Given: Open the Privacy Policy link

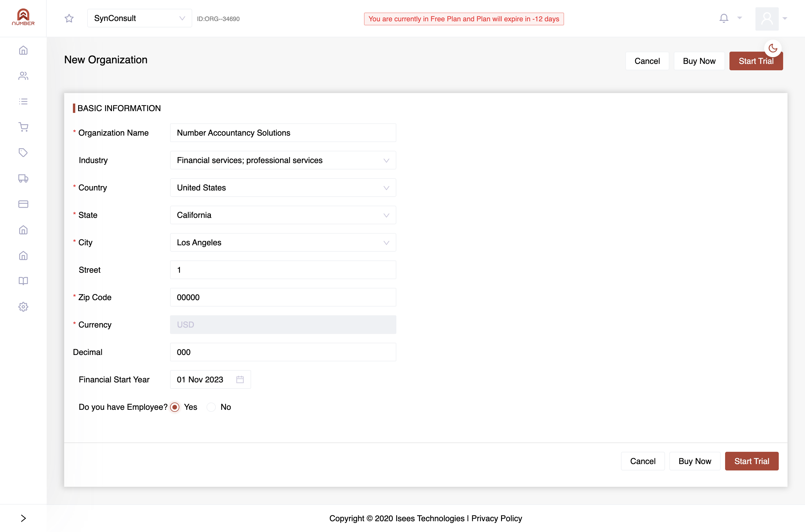Looking at the screenshot, I should tap(497, 518).
